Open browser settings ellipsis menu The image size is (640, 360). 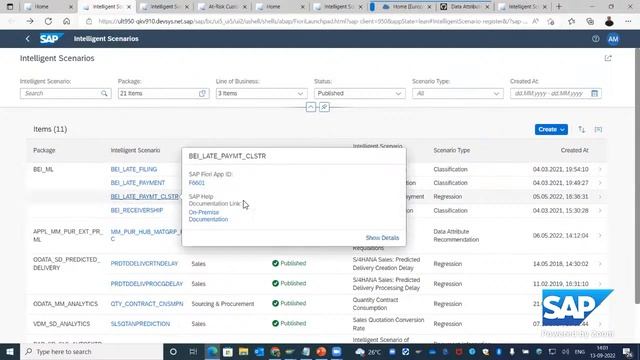628,21
